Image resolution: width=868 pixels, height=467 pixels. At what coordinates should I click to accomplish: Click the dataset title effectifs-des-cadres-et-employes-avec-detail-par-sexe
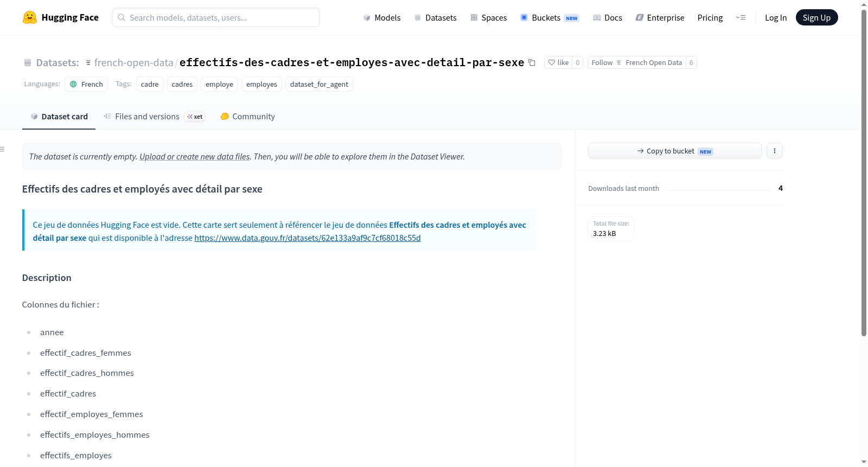click(352, 62)
